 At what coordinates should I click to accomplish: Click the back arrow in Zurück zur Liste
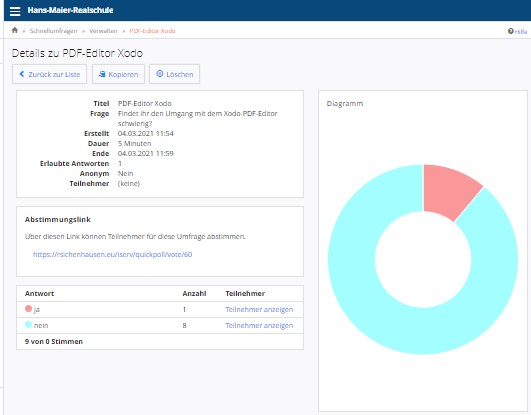[22, 74]
